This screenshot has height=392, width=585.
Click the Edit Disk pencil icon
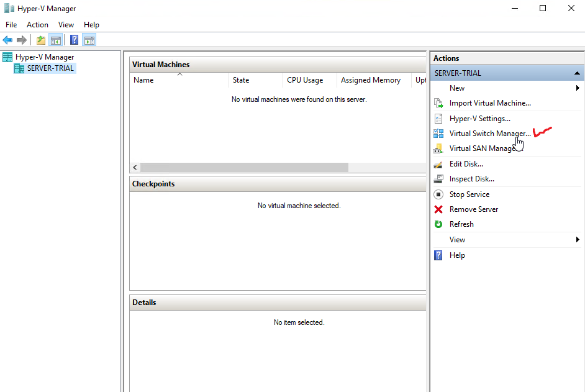pos(438,164)
